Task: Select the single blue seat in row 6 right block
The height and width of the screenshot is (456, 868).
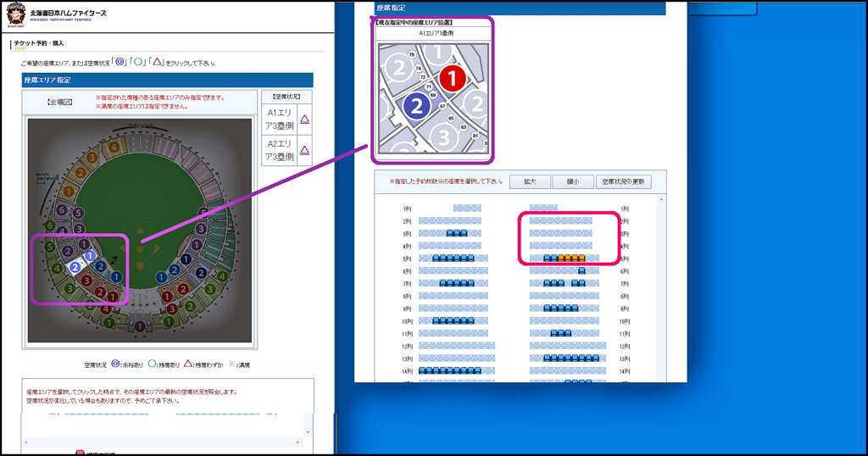Action: (x=581, y=270)
